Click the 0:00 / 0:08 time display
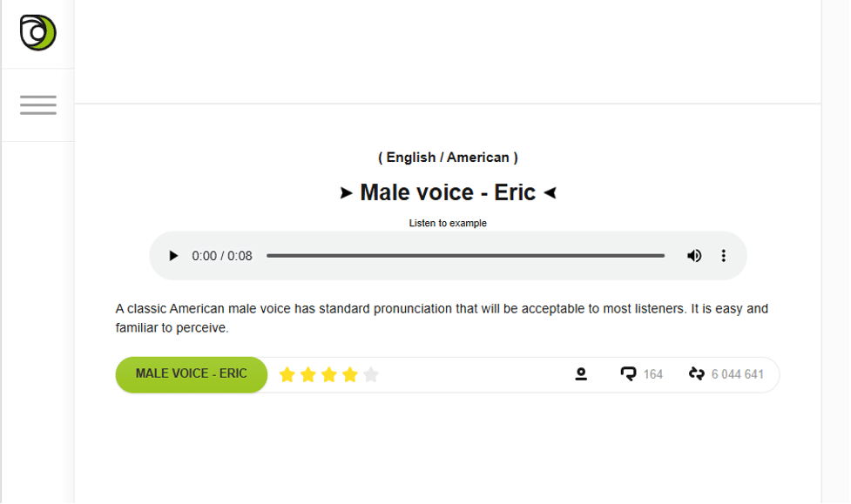The width and height of the screenshot is (851, 504). [222, 256]
